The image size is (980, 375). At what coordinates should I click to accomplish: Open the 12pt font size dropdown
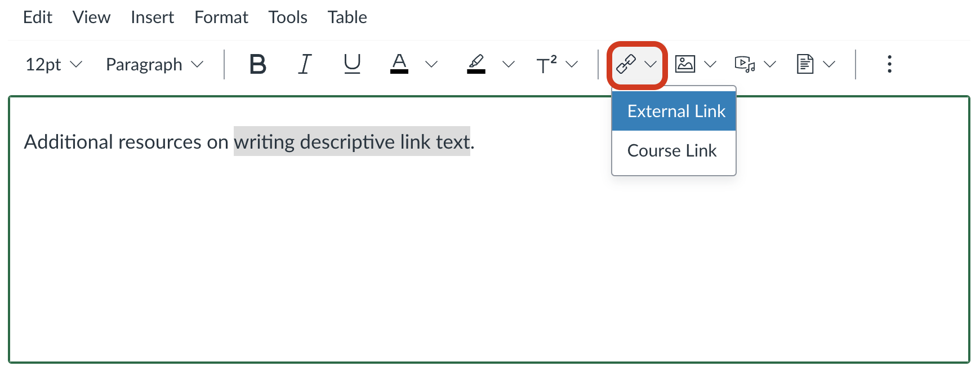tap(54, 64)
